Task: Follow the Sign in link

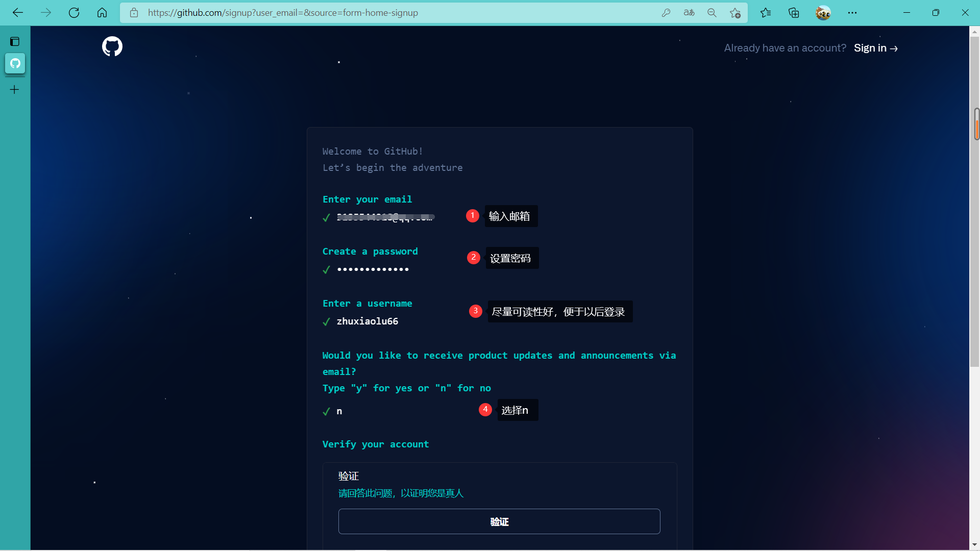Action: coord(876,48)
